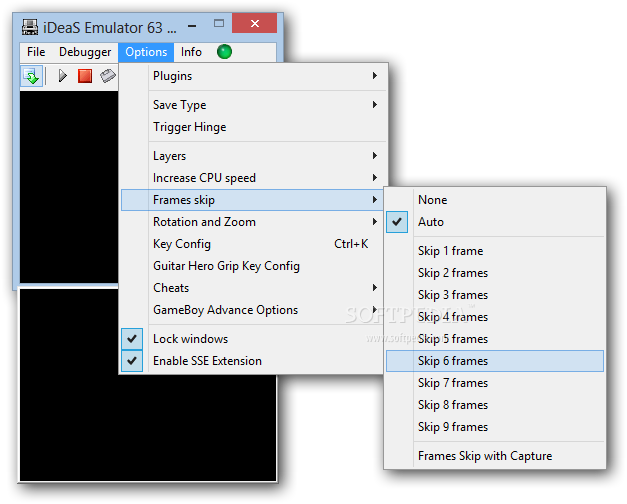627x504 pixels.
Task: Close the iDeaS Emulator window
Action: [x=254, y=23]
